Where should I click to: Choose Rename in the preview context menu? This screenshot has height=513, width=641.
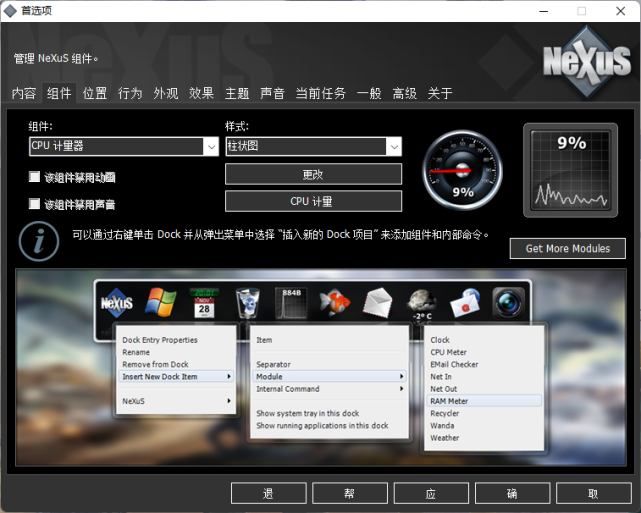(176, 352)
